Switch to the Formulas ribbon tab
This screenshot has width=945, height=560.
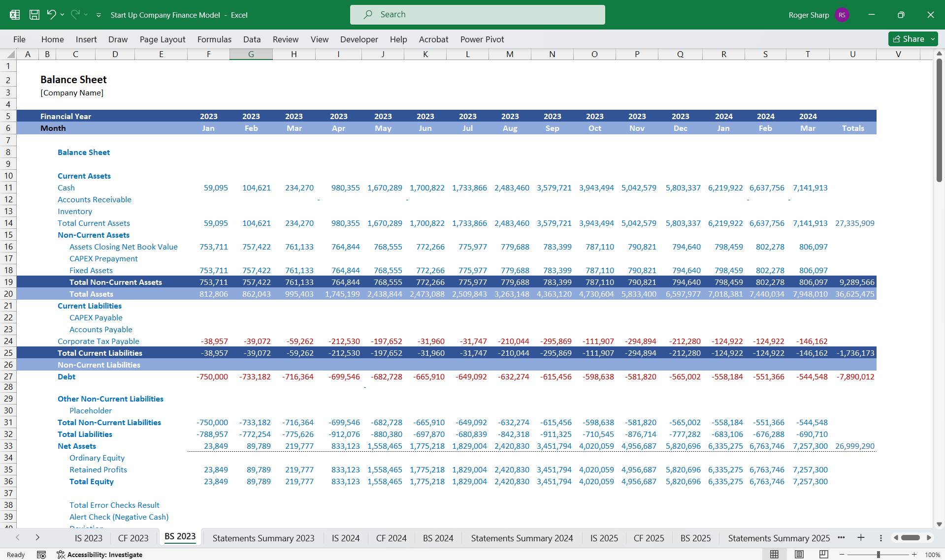click(x=215, y=39)
